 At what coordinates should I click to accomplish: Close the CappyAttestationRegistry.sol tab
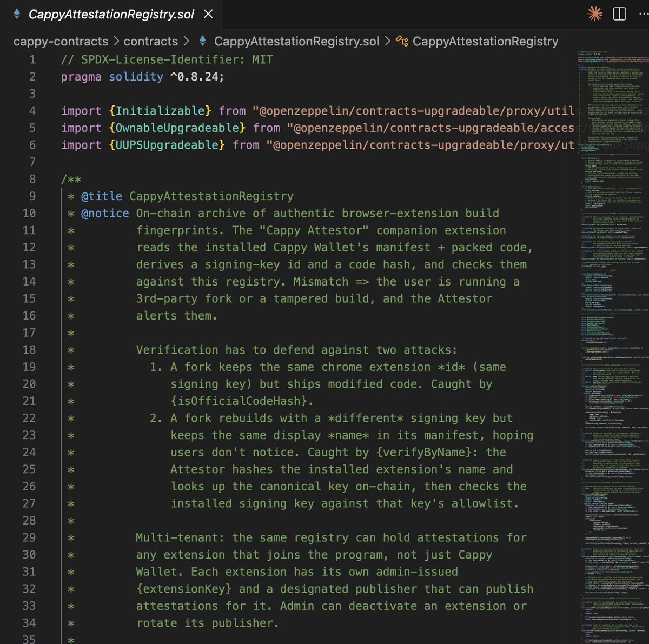click(208, 15)
